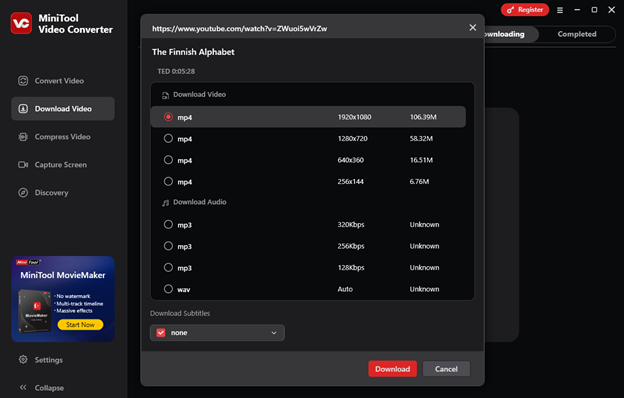This screenshot has width=624, height=398.
Task: Click the Download Video sidebar icon
Action: 23,109
